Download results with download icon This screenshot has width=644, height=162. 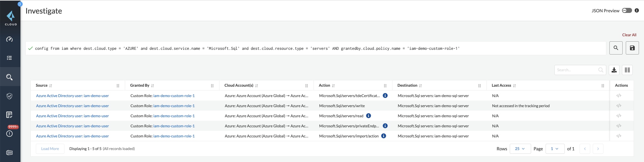coord(614,70)
